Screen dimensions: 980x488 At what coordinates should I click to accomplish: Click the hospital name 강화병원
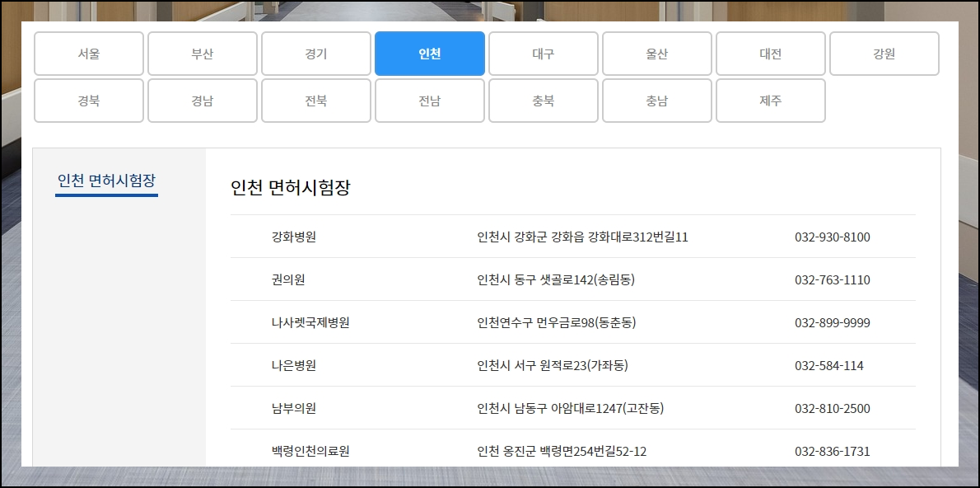pos(294,237)
